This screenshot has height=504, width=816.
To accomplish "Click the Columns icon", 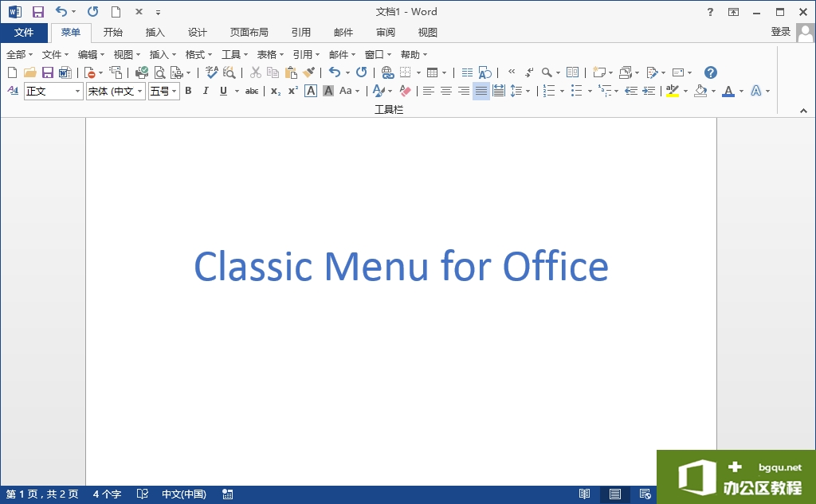I will (467, 72).
